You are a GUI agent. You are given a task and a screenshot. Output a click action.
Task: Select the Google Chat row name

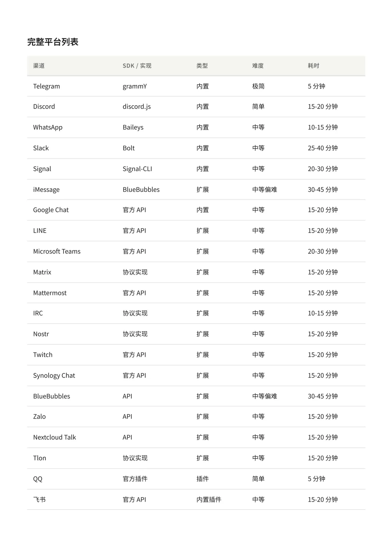pos(51,210)
